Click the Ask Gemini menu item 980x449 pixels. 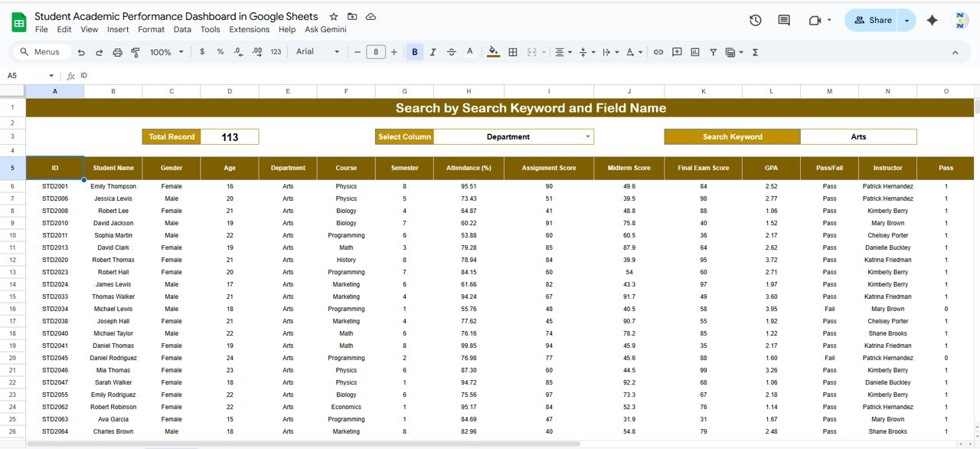pyautogui.click(x=325, y=29)
